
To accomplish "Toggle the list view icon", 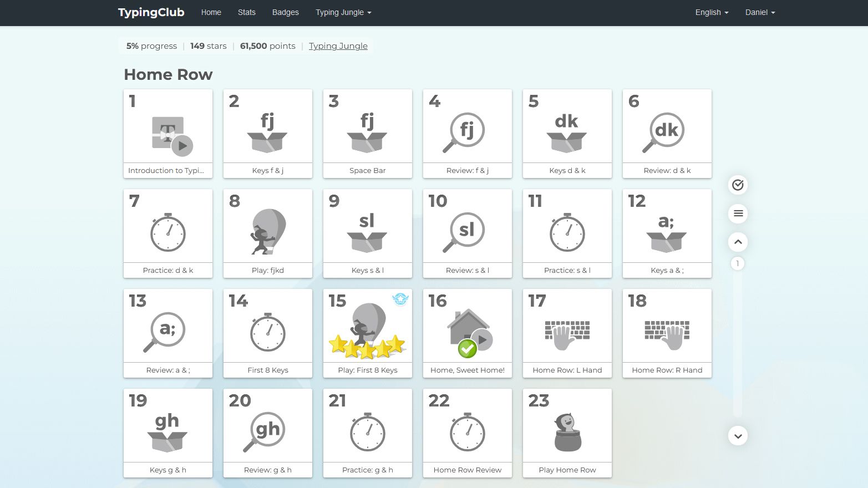I will [738, 213].
